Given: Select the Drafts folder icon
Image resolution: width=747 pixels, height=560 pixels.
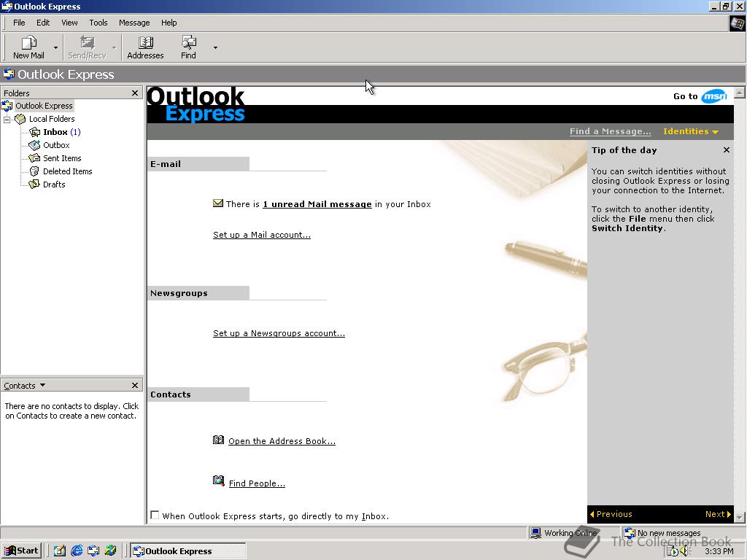Looking at the screenshot, I should pos(34,184).
